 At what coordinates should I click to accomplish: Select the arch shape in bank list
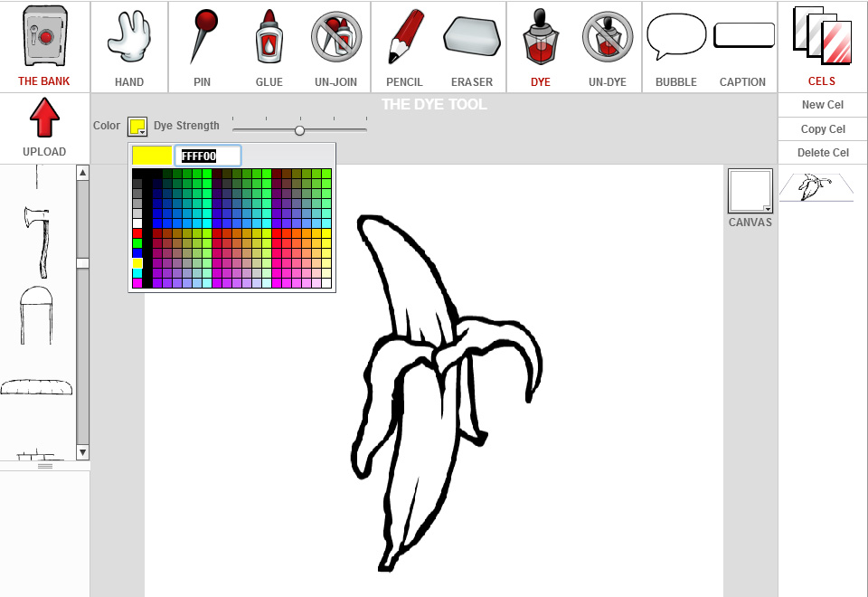point(36,316)
